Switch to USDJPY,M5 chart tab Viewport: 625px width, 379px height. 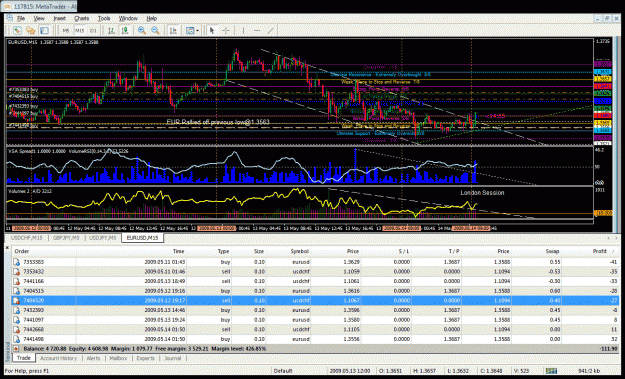click(103, 238)
